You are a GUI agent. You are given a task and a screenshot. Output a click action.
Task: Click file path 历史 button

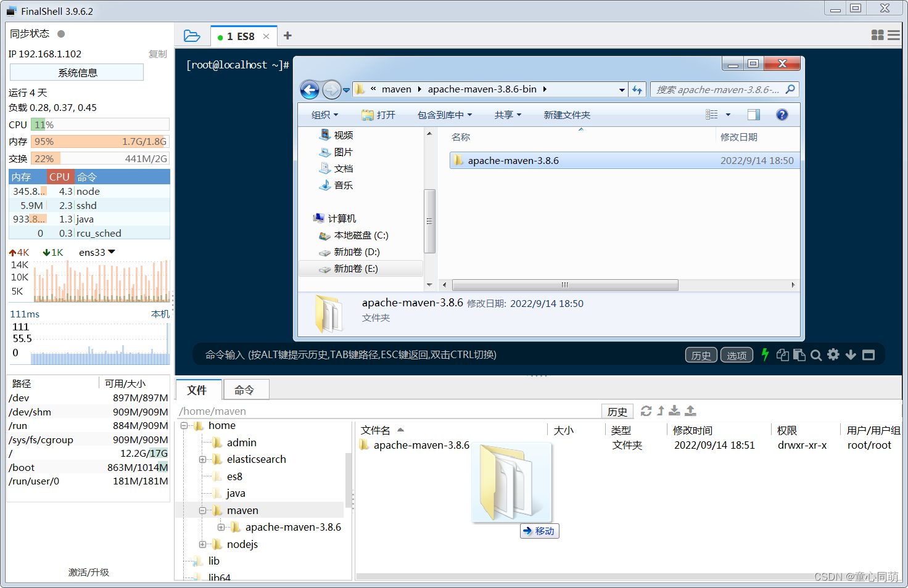(617, 412)
